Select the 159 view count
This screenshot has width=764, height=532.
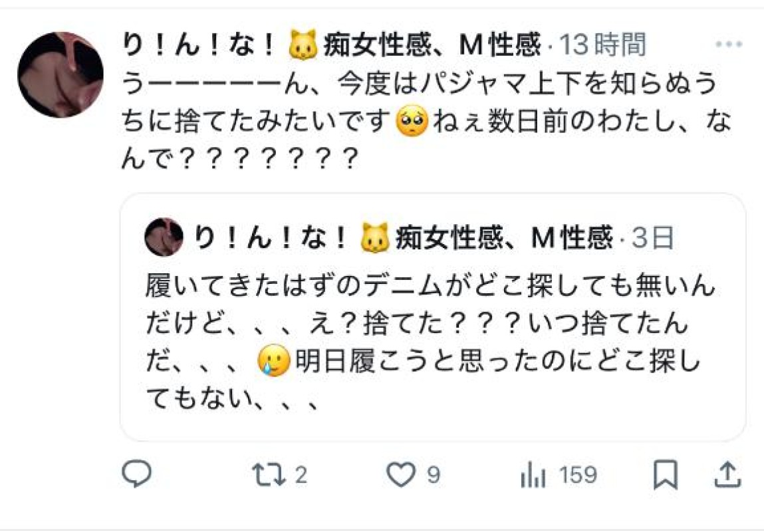pos(578,475)
